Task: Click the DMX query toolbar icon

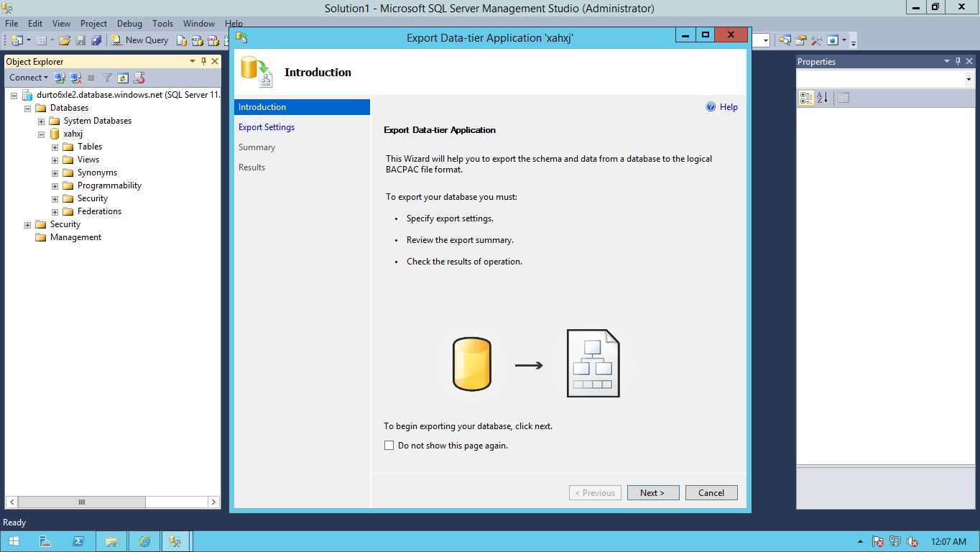Action: 213,40
